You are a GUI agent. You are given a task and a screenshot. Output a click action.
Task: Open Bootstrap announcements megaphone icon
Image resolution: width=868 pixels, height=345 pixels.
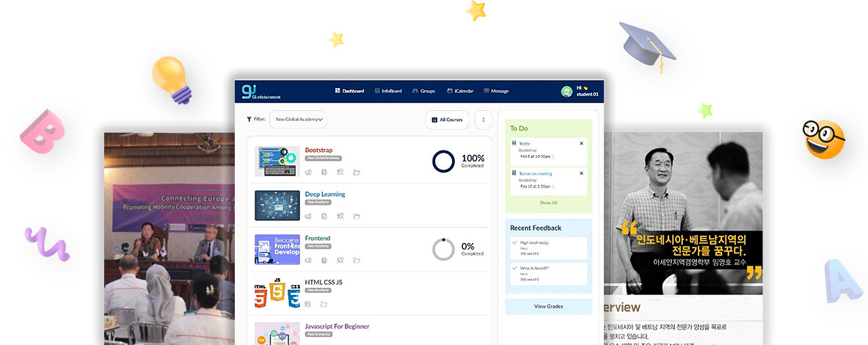[x=308, y=172]
